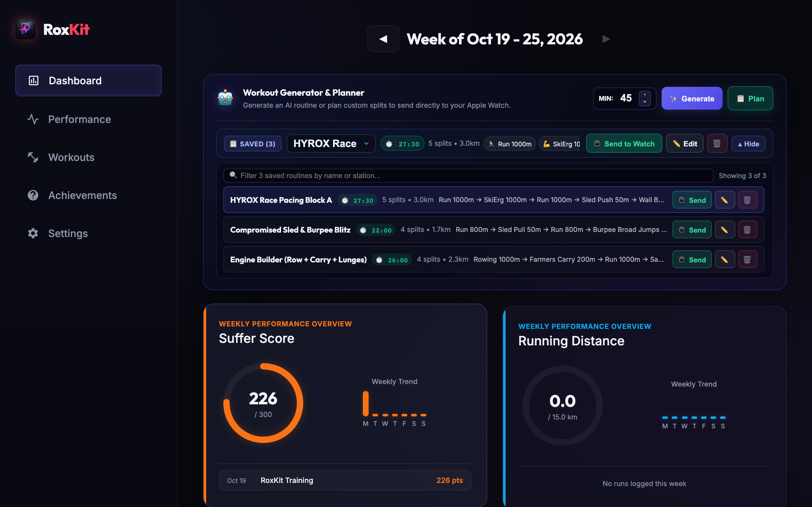Viewport: 812px width, 507px height.
Task: Toggle the SAVED (3) routines badge
Action: click(253, 144)
